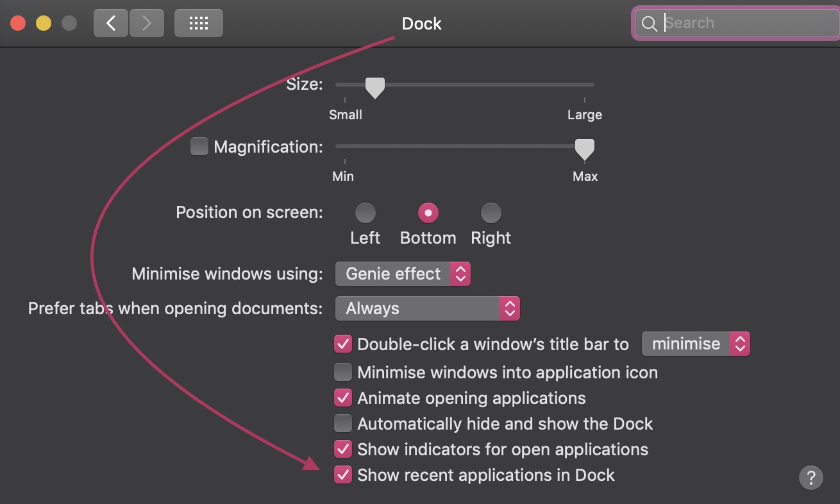
Task: Open the Always tabs preference dropdown
Action: (427, 309)
